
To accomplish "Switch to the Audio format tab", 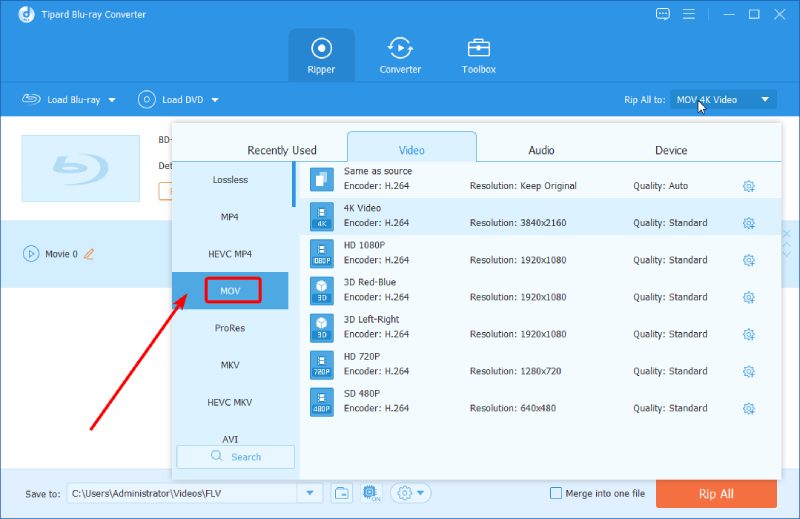I will click(541, 150).
